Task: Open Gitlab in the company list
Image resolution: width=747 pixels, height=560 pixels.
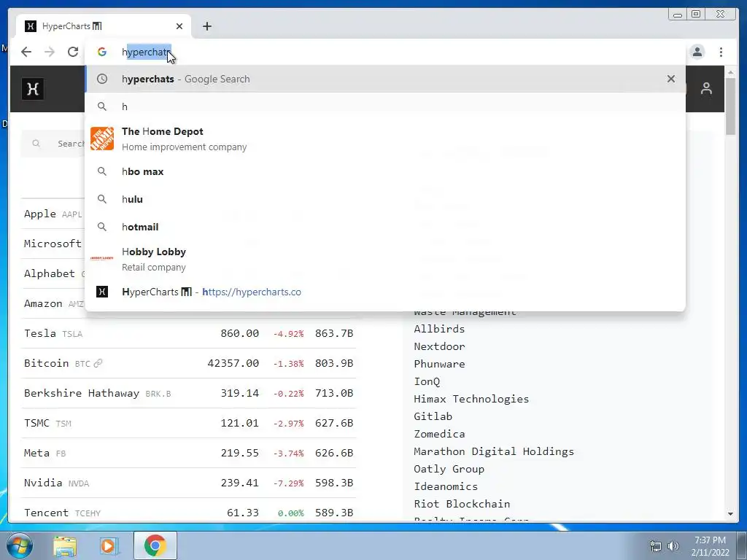Action: 433,416
